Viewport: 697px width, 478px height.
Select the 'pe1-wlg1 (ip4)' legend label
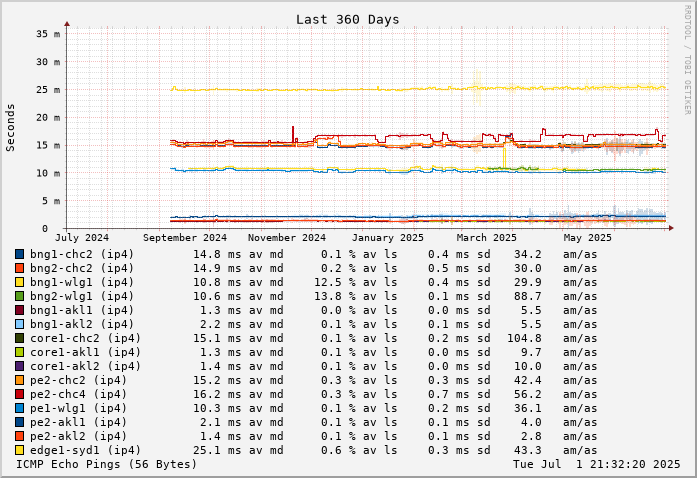pyautogui.click(x=78, y=408)
